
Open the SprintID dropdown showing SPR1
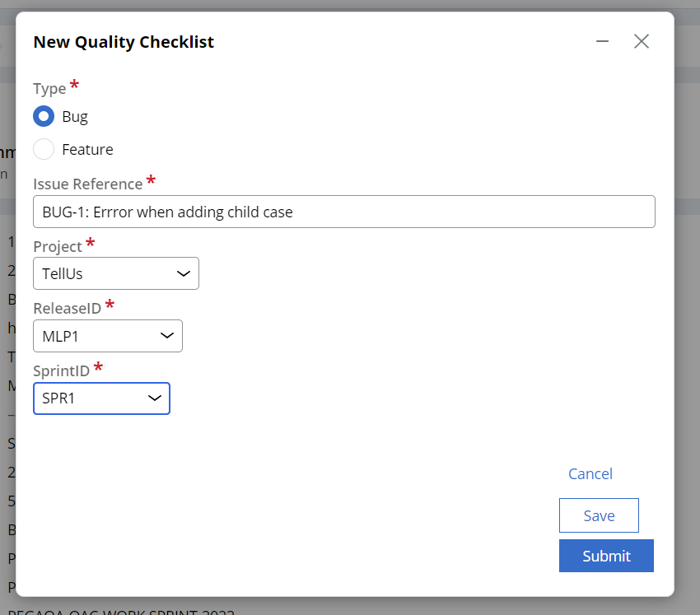tap(101, 398)
